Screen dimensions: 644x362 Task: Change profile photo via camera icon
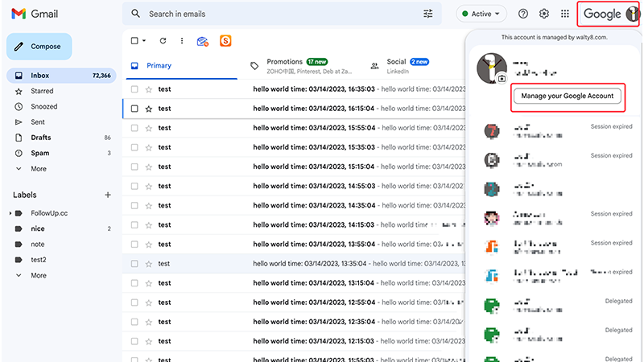(x=502, y=78)
